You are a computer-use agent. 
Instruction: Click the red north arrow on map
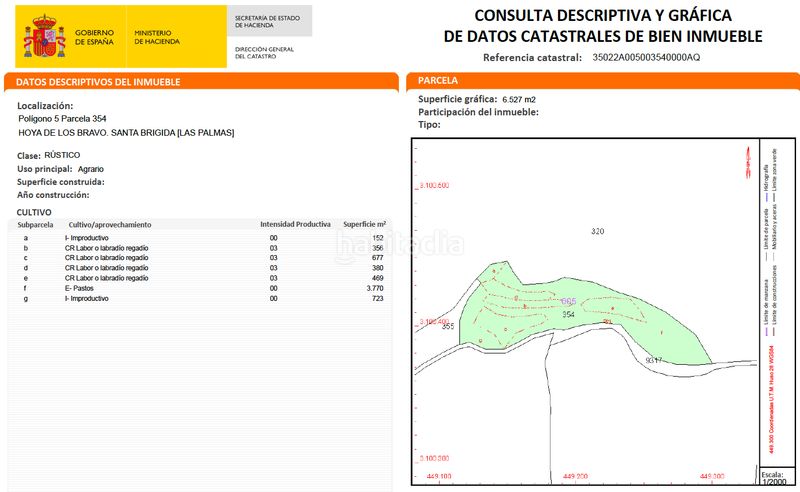(742, 162)
